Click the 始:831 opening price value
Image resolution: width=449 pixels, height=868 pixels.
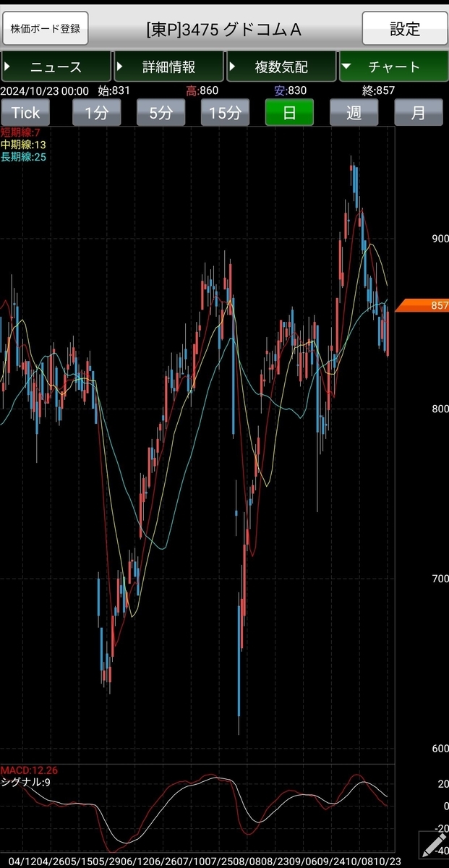coord(114,90)
